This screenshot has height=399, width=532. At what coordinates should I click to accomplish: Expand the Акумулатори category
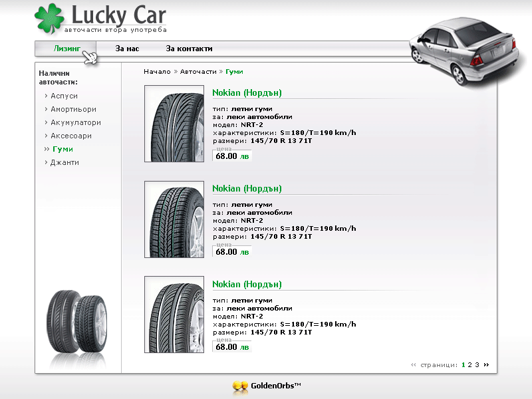tap(76, 122)
